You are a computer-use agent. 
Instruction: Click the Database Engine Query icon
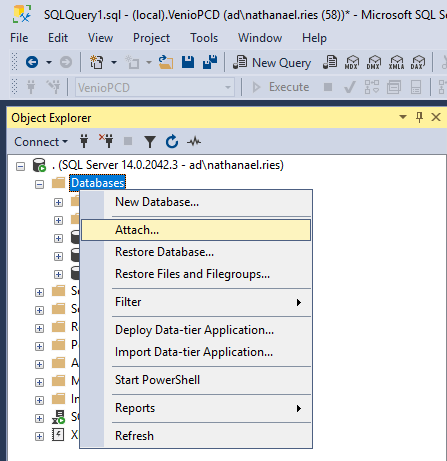coord(330,62)
